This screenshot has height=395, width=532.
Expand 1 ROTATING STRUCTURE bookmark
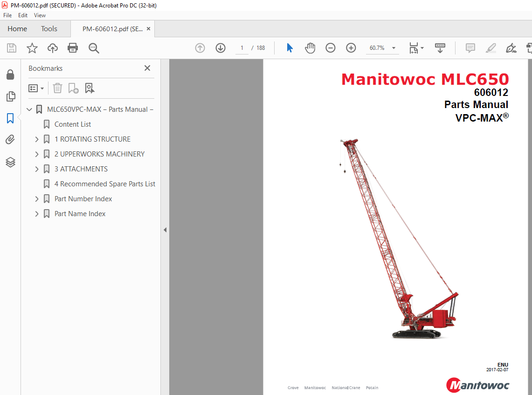tap(37, 139)
